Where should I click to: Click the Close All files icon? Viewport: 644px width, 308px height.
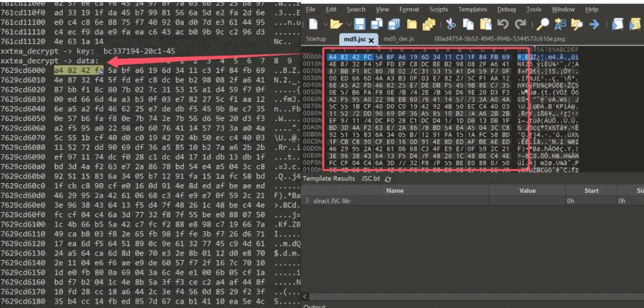pos(428,24)
